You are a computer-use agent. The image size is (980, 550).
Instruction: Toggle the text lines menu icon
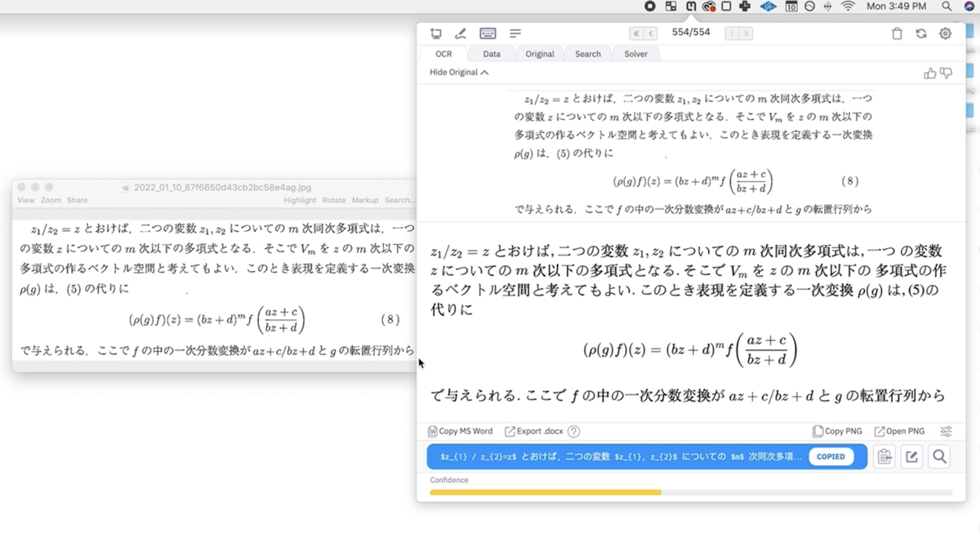tap(515, 33)
